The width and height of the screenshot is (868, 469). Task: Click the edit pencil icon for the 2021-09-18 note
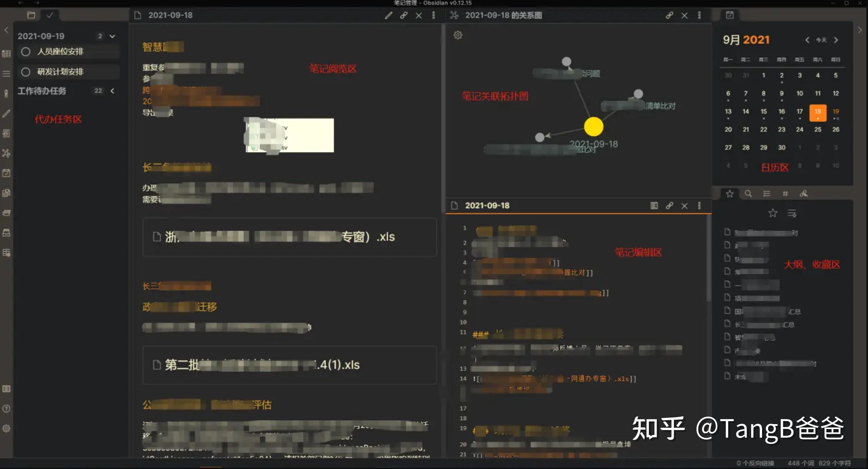pos(388,15)
